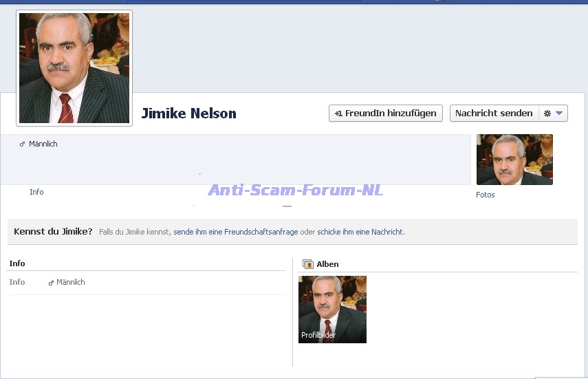588x379 pixels.
Task: Click the Nachricht senden button
Action: 494,113
